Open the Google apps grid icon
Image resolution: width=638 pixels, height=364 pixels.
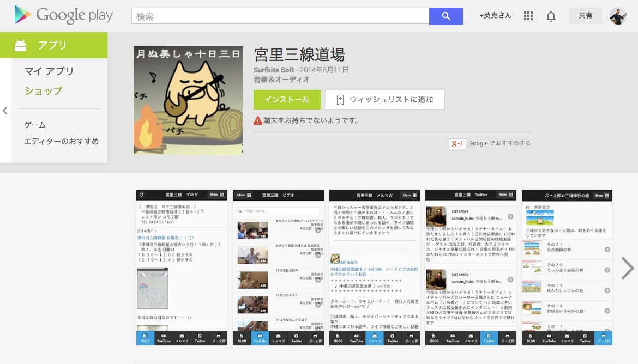[x=528, y=16]
